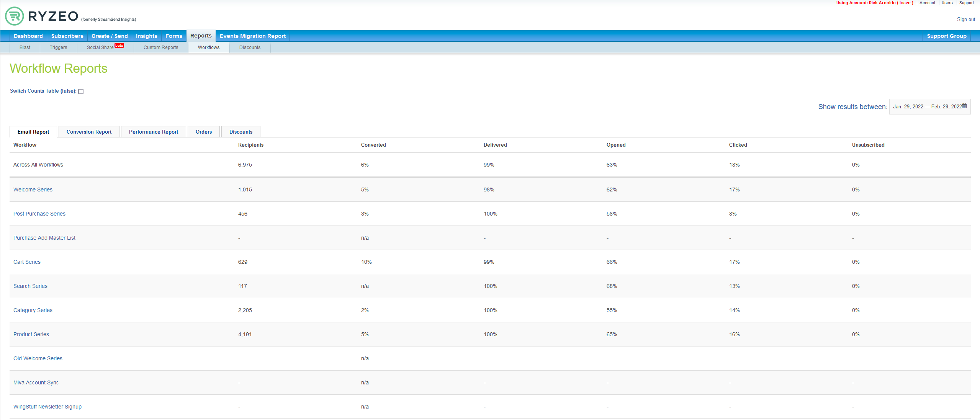
Task: Open the Welcome Series workflow link
Action: click(x=33, y=190)
